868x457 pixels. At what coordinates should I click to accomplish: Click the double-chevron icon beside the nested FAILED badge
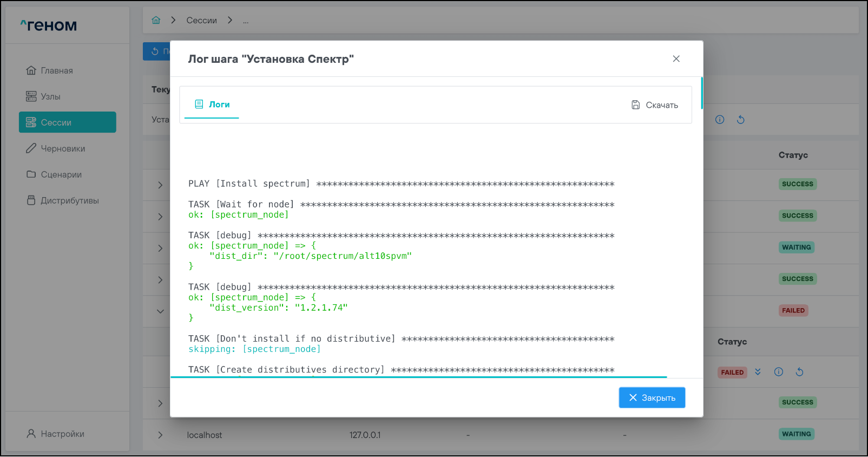point(758,372)
